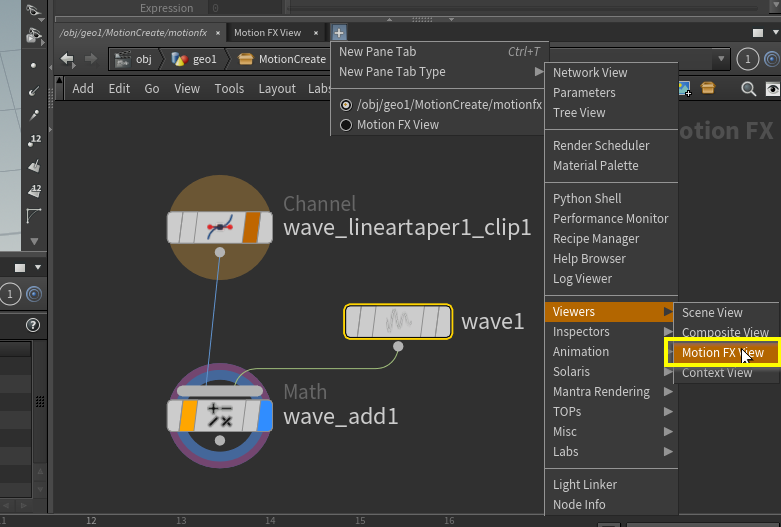Go forward with the network path forward arrow
Image resolution: width=781 pixels, height=527 pixels.
click(91, 59)
